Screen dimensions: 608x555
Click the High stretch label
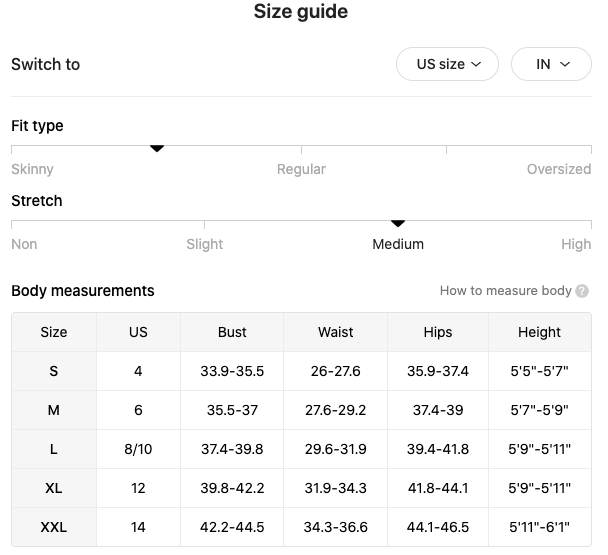(x=576, y=244)
